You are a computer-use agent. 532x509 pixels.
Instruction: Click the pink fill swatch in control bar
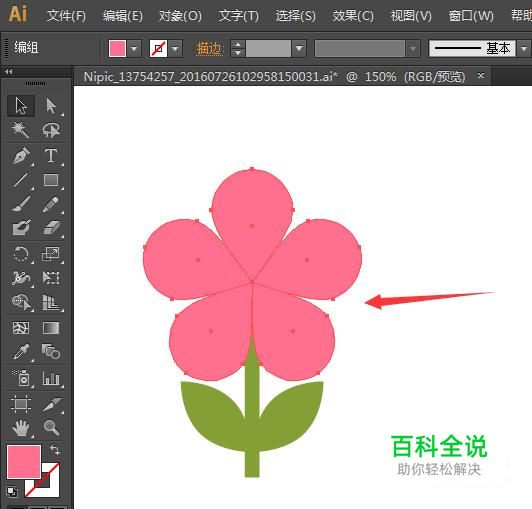tap(117, 49)
